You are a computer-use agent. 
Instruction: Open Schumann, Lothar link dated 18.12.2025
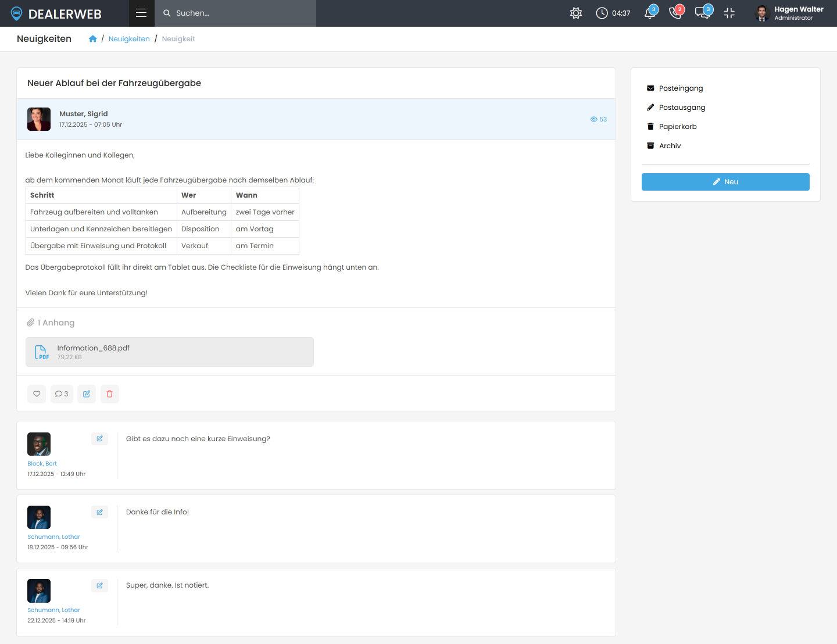pyautogui.click(x=53, y=537)
